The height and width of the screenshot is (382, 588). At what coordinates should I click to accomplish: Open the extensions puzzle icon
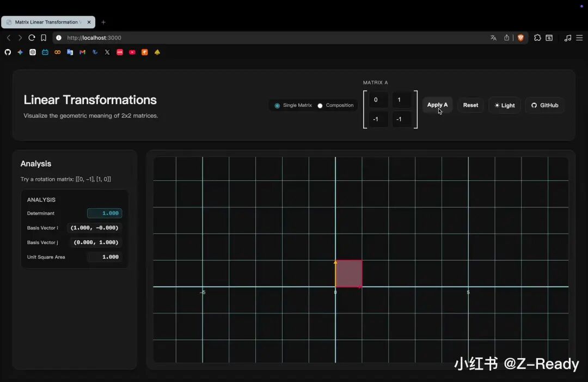[x=537, y=38]
